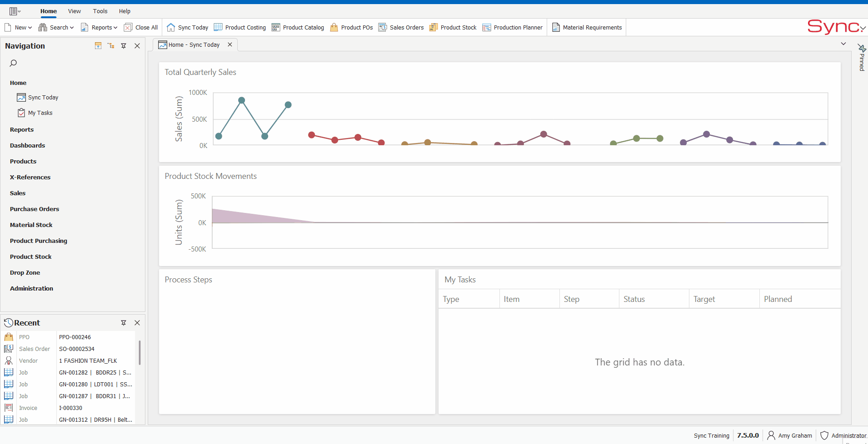Expand Dashboards in Navigation
Image resolution: width=868 pixels, height=444 pixels.
point(27,146)
